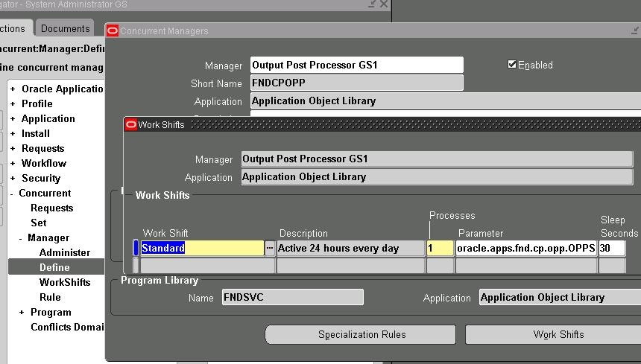641x364 pixels.
Task: Close the Navigator window
Action: (383, 4)
